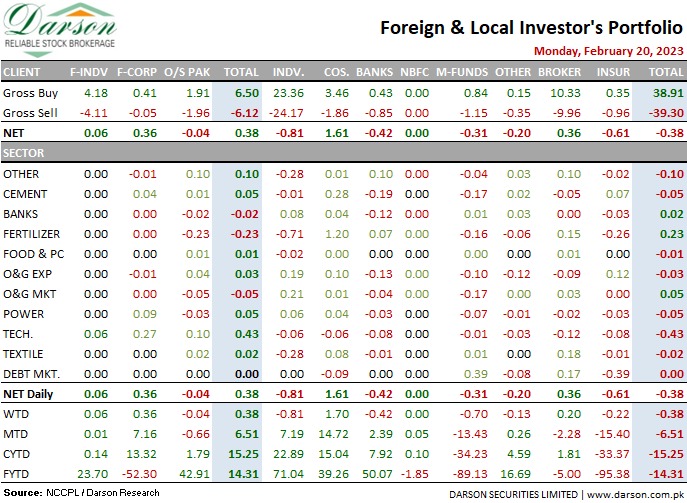
Task: Click the F-INDV column header
Action: pos(89,72)
